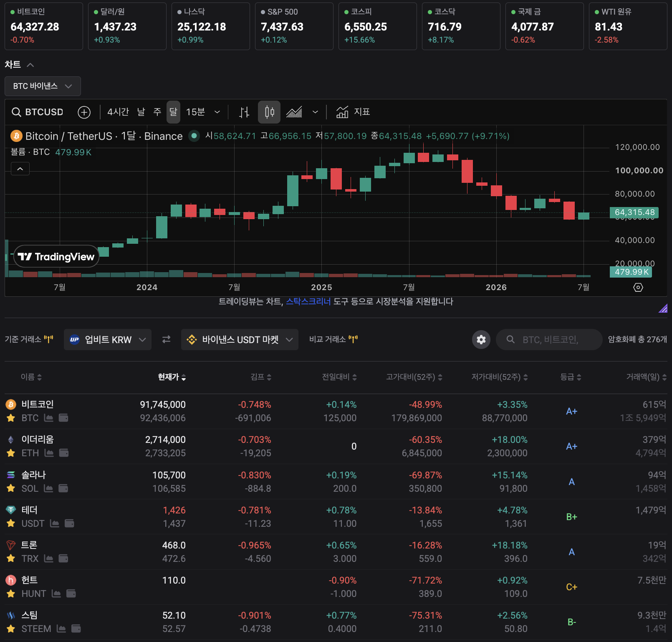Screen dimensions: 672x642
Task: Toggle the market status dot in chart legend
Action: 194,136
